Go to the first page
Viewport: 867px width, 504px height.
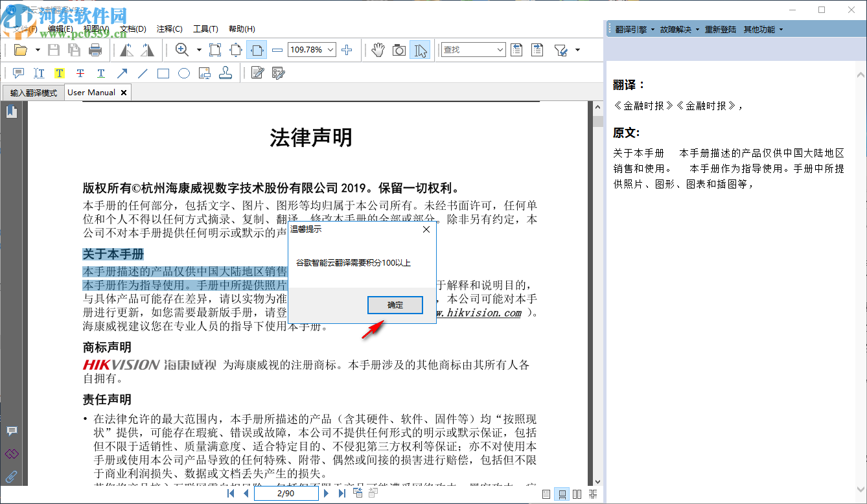[x=231, y=494]
